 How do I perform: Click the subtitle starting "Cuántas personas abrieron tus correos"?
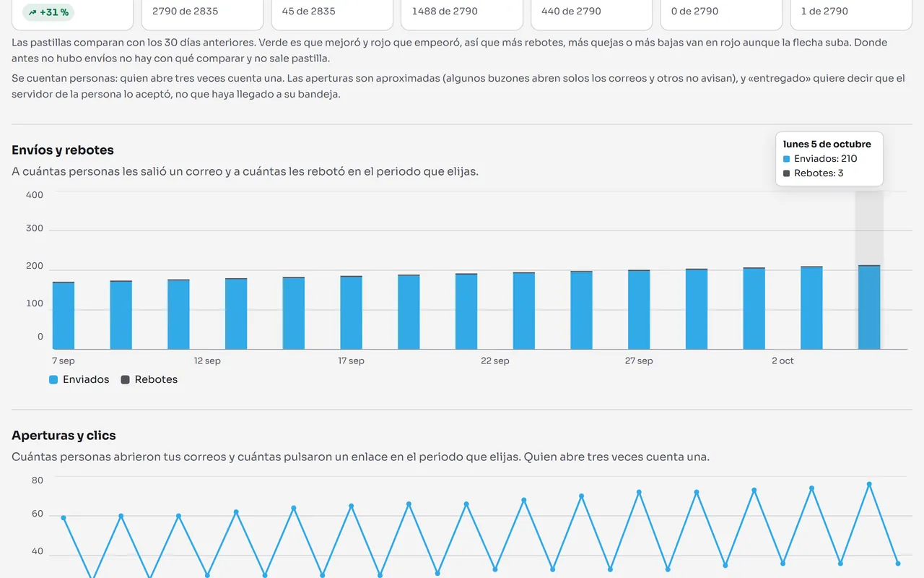click(x=360, y=457)
